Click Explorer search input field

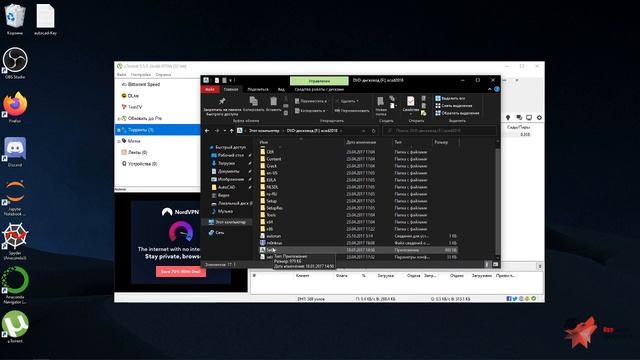[x=439, y=131]
